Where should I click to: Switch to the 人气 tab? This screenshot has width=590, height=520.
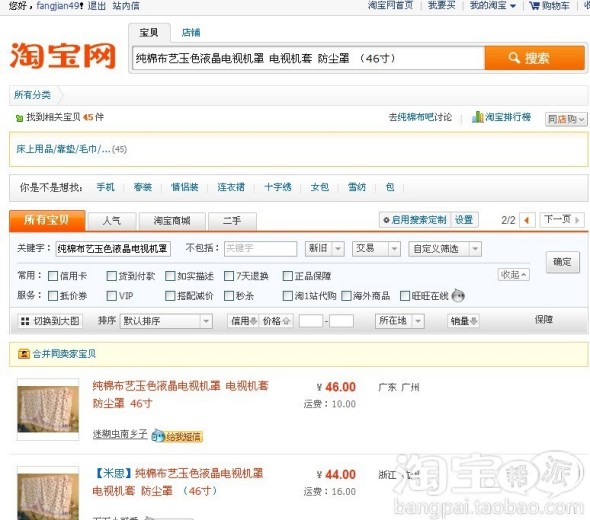[x=112, y=221]
